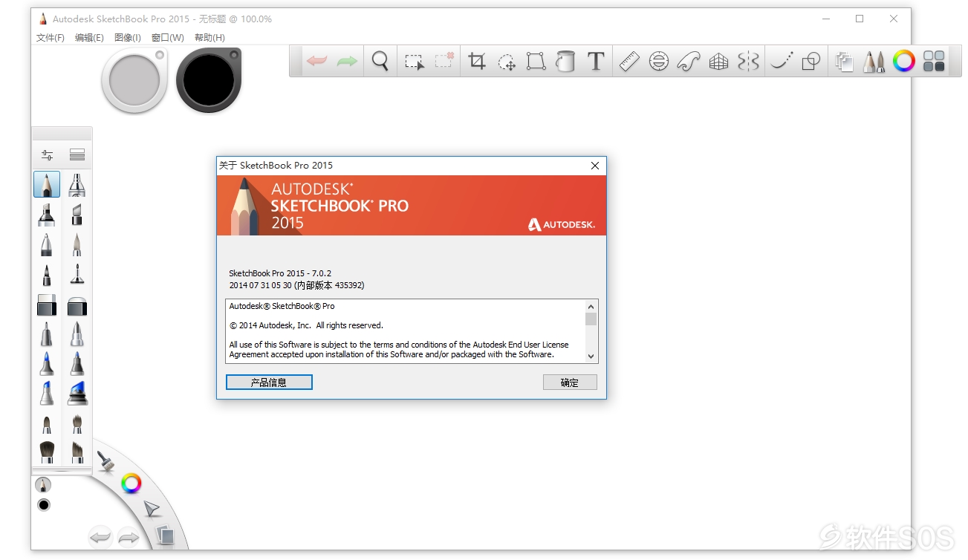Click the 'SketchBook Pro 2015 - 7.0.2' version text

[x=280, y=273]
